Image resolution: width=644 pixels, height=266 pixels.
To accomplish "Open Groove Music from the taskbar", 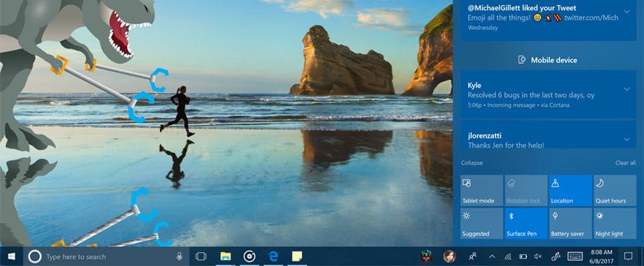I will click(250, 257).
